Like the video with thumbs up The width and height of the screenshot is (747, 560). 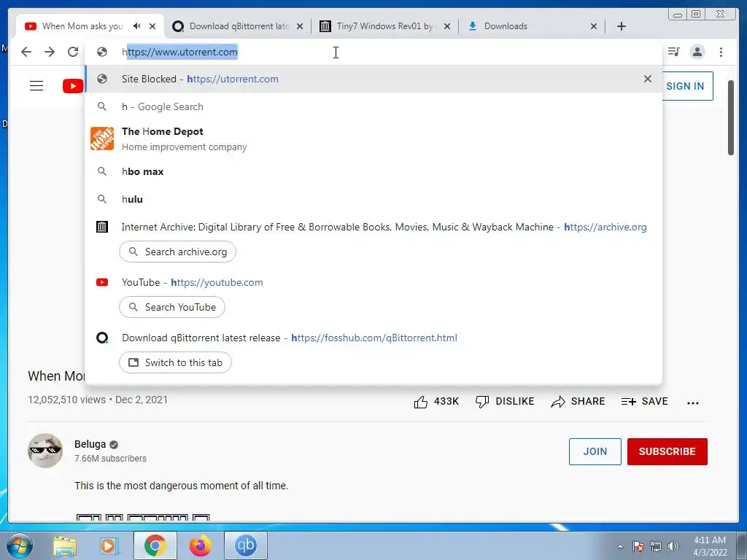[436, 402]
